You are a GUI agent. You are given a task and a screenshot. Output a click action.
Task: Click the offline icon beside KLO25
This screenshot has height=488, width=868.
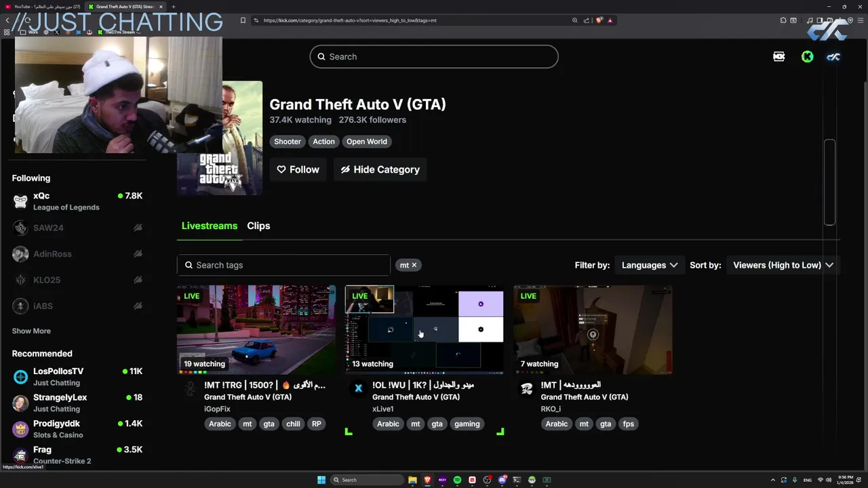138,280
